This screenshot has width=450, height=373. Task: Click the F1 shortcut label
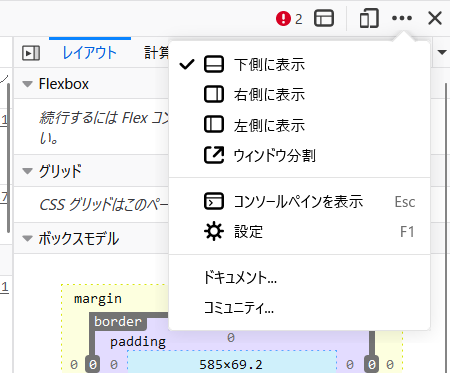tap(407, 232)
